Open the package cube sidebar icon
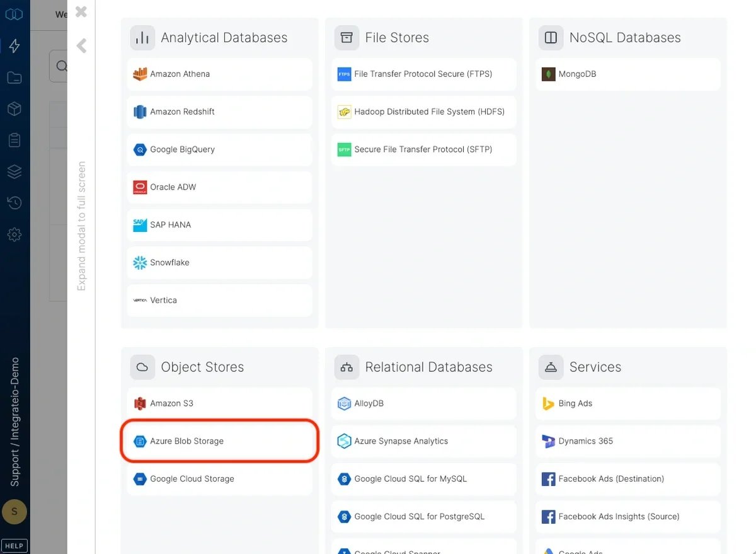This screenshot has height=554, width=756. click(14, 108)
